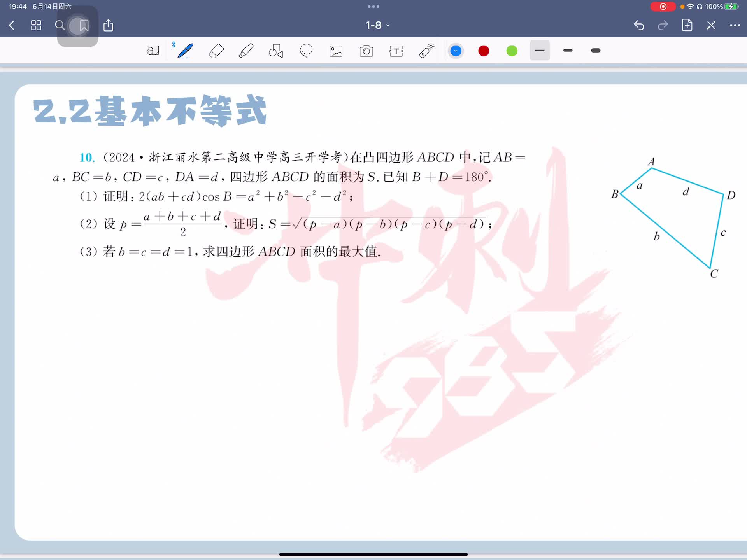The height and width of the screenshot is (560, 747).
Task: Open the three-dot more options menu
Action: 735,26
